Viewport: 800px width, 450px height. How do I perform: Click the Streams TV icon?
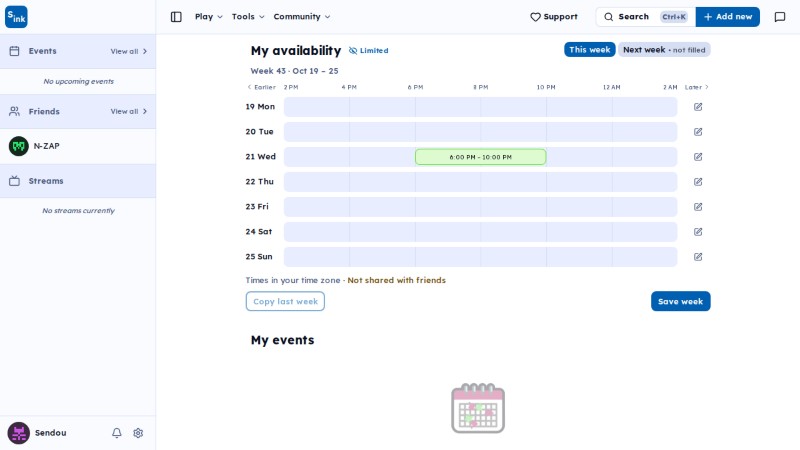[14, 181]
